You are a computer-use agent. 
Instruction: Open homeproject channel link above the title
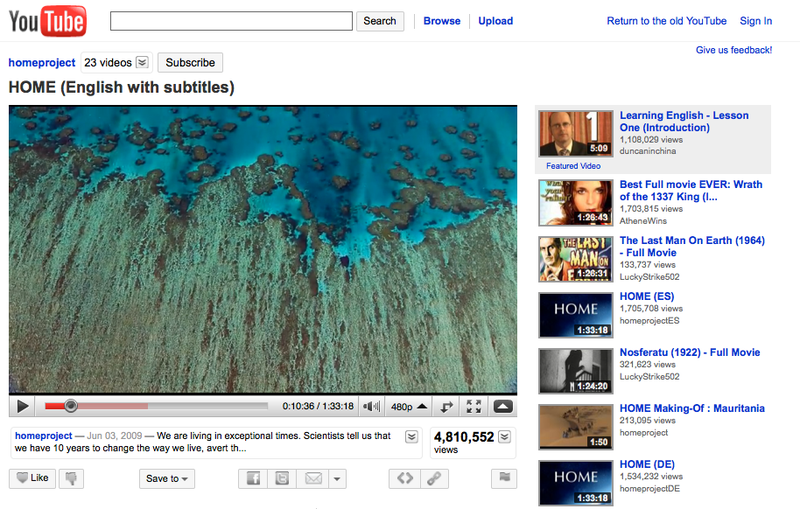pos(42,62)
